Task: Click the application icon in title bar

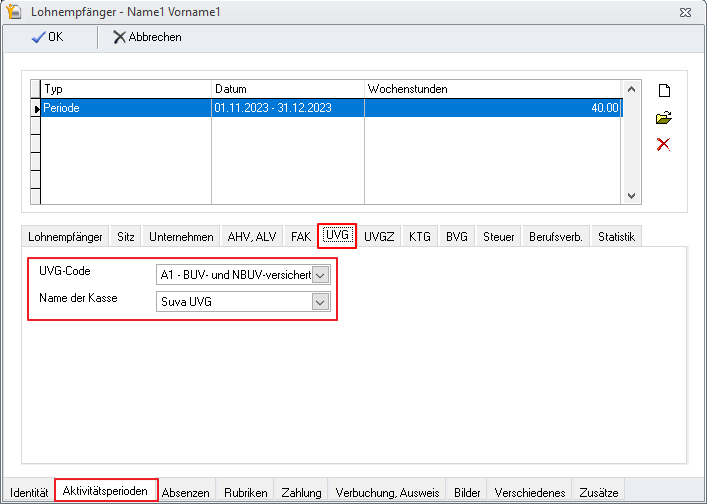Action: click(x=14, y=11)
